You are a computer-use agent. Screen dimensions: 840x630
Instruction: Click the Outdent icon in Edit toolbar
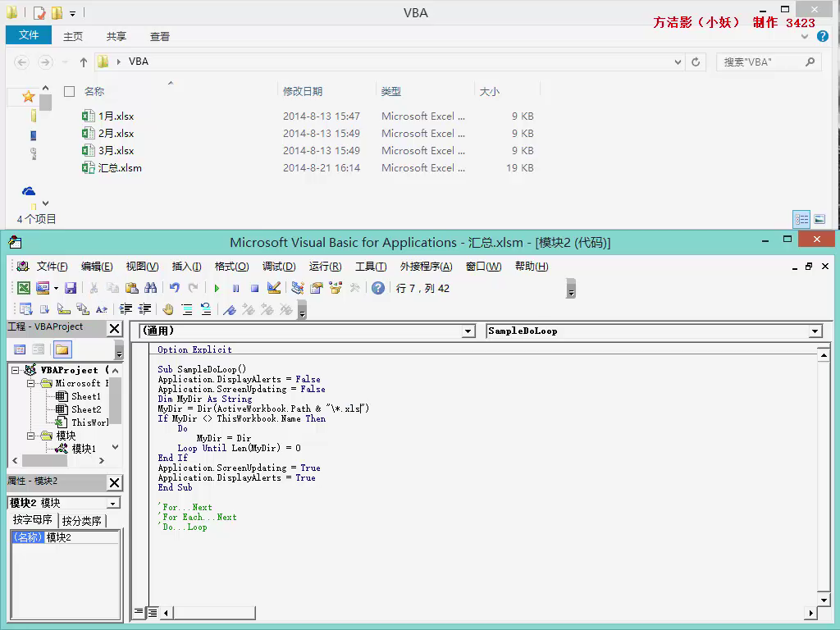tap(144, 309)
